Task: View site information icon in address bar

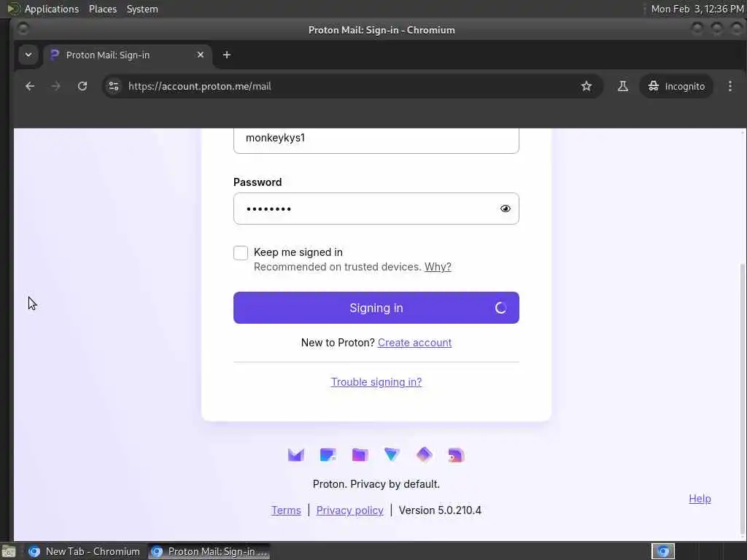Action: tap(114, 86)
